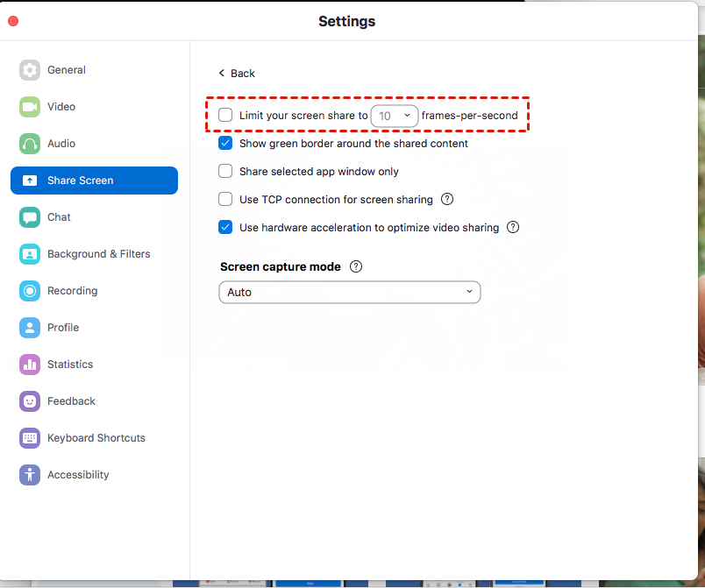Image resolution: width=705 pixels, height=588 pixels.
Task: Open Video settings section
Action: [x=94, y=107]
